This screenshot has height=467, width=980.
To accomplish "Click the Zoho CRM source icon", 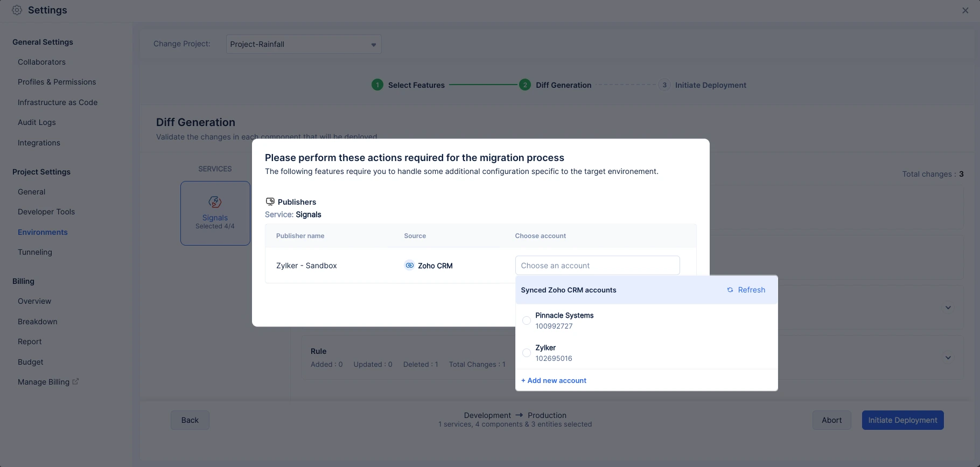I will pyautogui.click(x=410, y=266).
